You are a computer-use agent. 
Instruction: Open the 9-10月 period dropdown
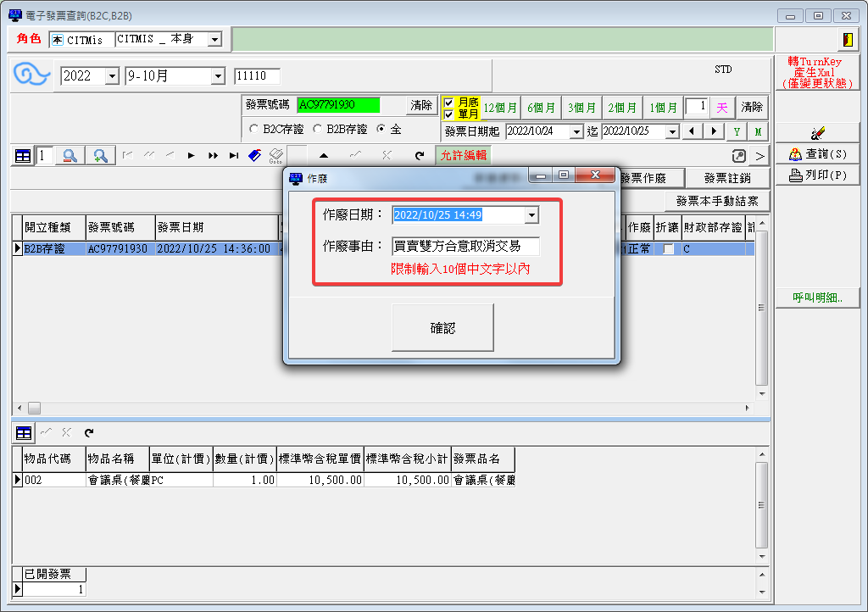(217, 76)
